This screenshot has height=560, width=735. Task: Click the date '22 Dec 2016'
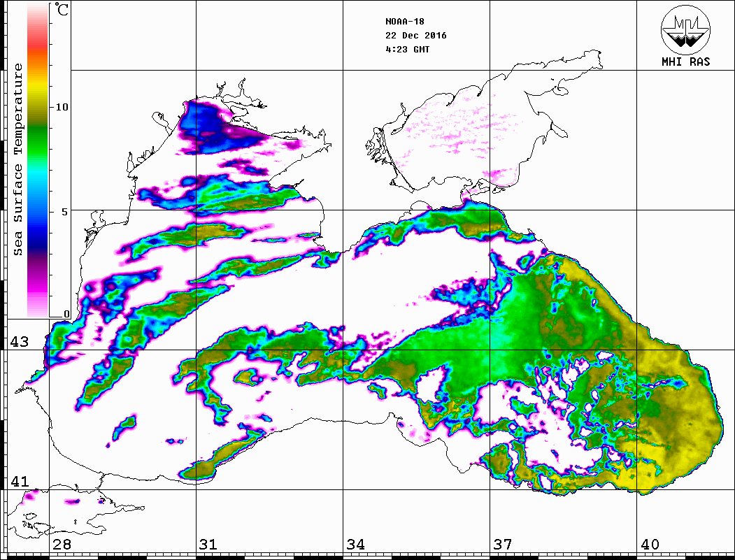point(416,36)
